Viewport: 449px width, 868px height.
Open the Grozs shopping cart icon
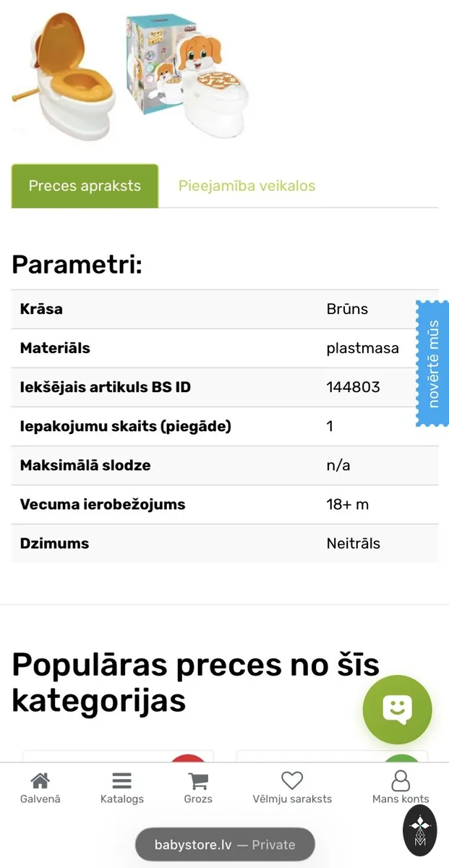point(198,781)
